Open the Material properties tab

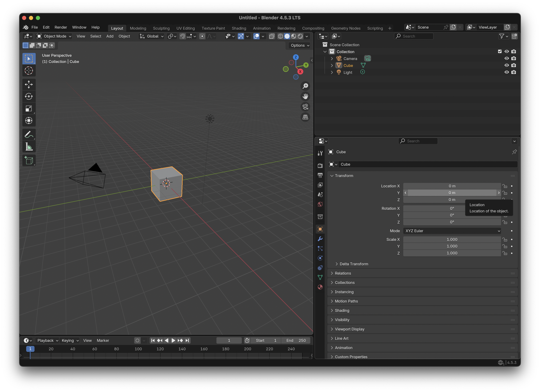coord(320,287)
